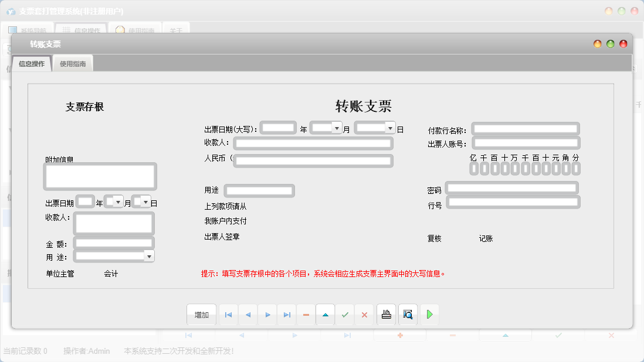644x362 pixels.
Task: Open print preview with the magnifier icon
Action: (x=407, y=315)
